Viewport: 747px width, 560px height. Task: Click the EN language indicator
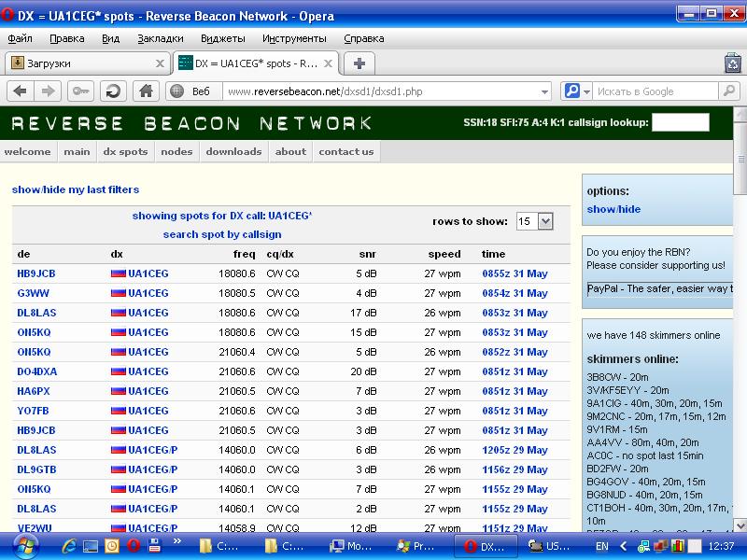click(602, 546)
